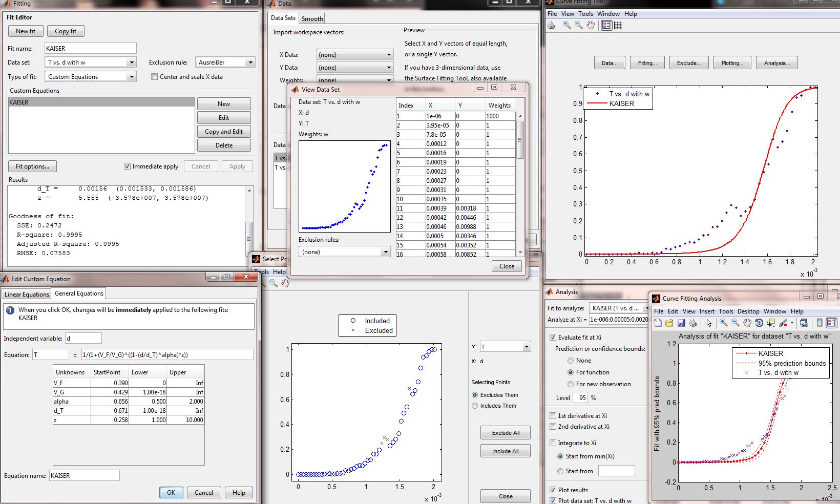Enable Center and scale X data checkbox

(154, 77)
